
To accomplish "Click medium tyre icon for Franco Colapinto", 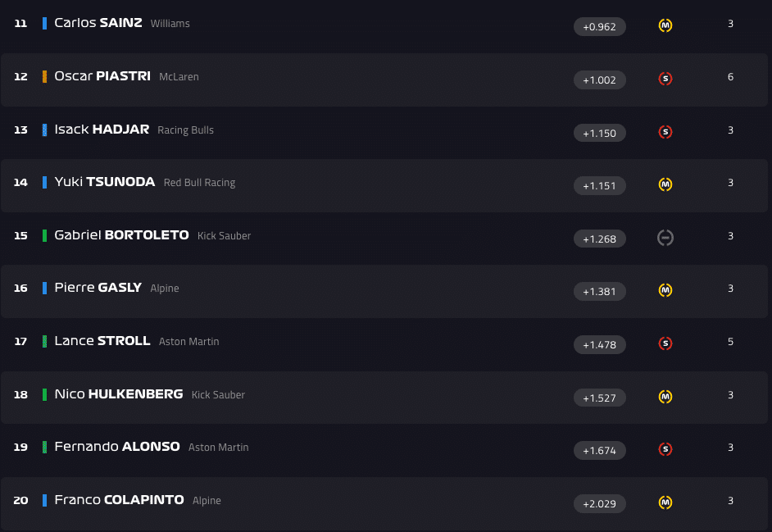I will [665, 502].
